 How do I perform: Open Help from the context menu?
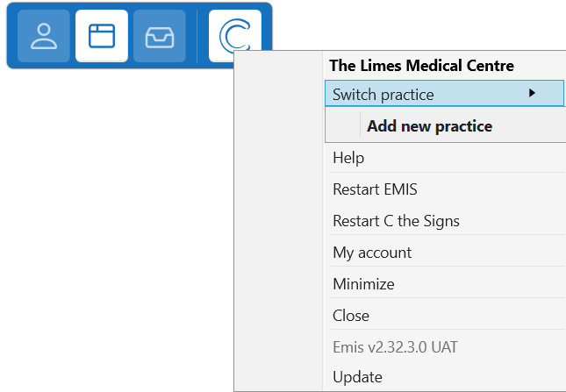pyautogui.click(x=348, y=159)
